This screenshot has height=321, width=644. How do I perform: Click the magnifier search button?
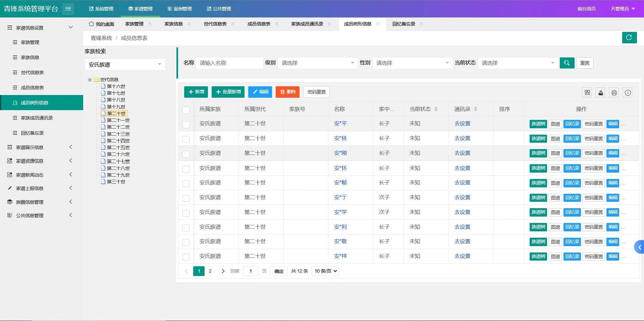[x=567, y=63]
